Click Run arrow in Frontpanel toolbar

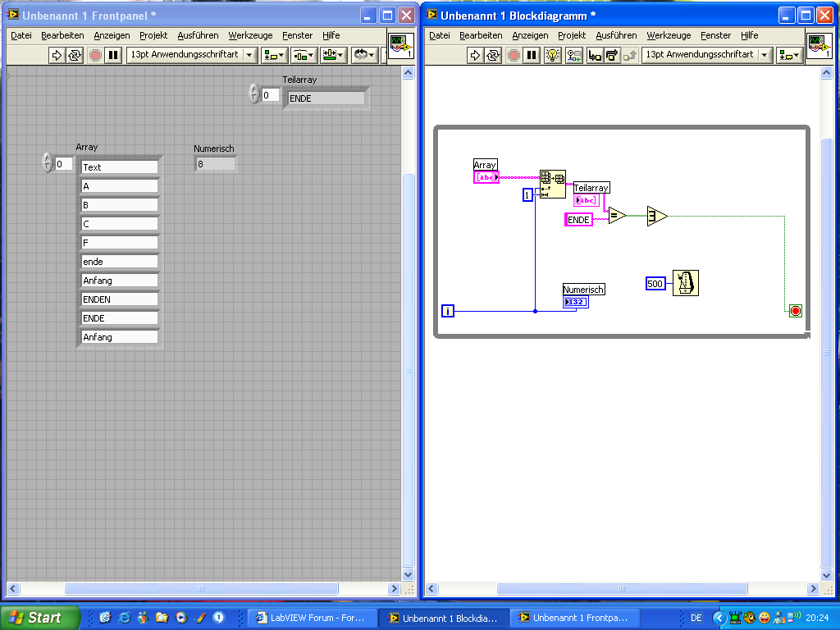click(57, 55)
